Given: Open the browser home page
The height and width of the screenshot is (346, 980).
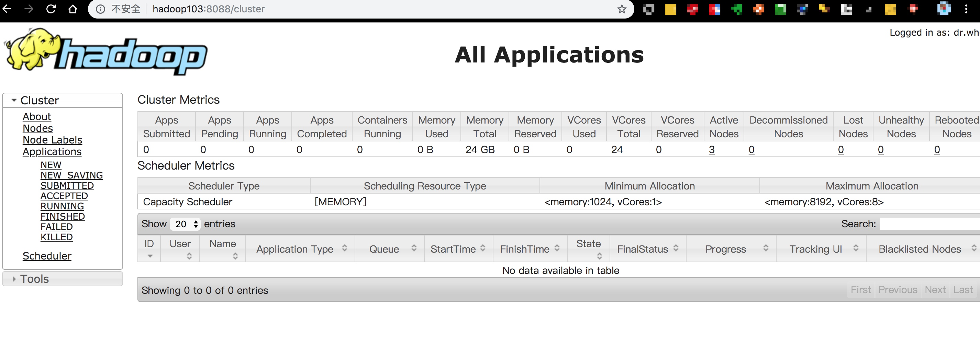Looking at the screenshot, I should tap(73, 9).
